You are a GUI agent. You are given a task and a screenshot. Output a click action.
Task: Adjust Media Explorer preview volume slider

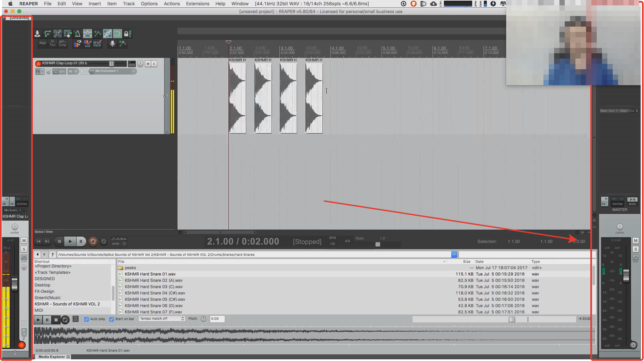point(512,319)
